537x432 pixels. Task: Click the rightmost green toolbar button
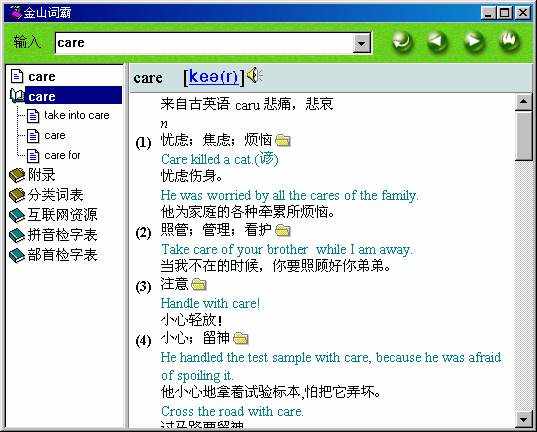[x=510, y=41]
